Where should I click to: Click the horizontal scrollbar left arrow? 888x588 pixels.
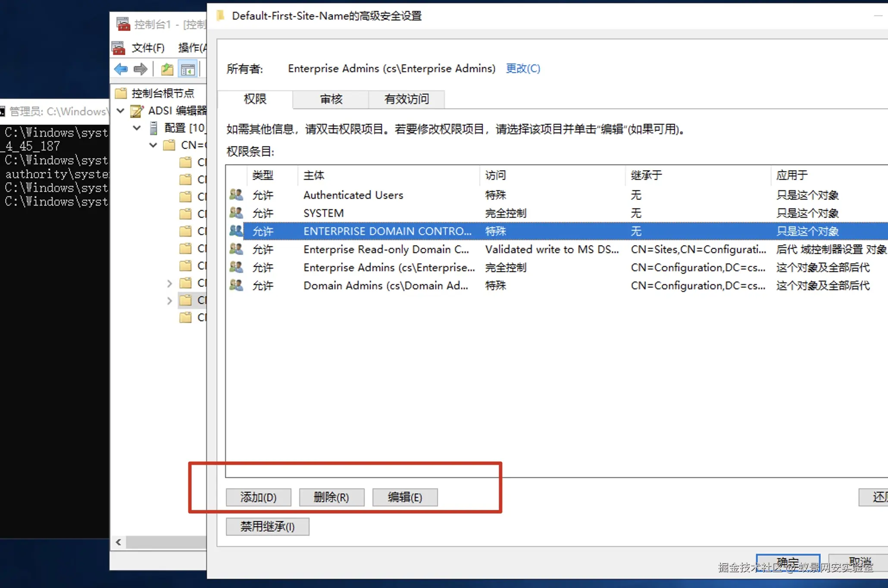119,542
